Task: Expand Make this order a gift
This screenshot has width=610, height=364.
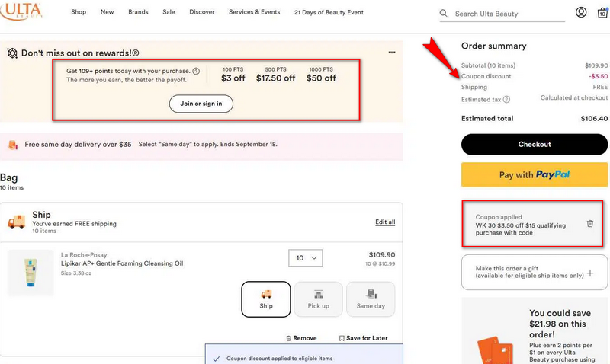Action: 529,271
